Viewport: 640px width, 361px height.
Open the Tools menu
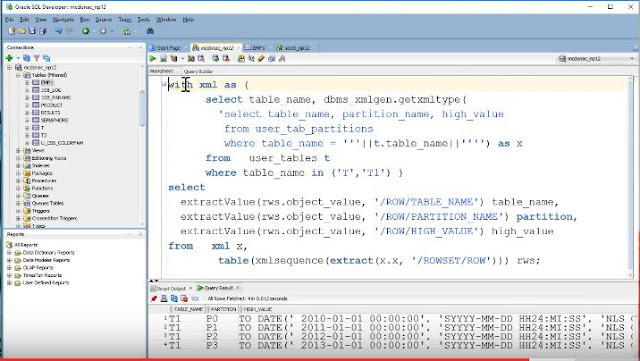tap(143, 20)
